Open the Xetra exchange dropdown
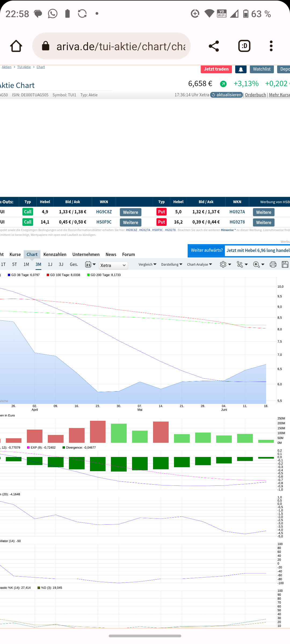This screenshot has width=290, height=644. [113, 265]
